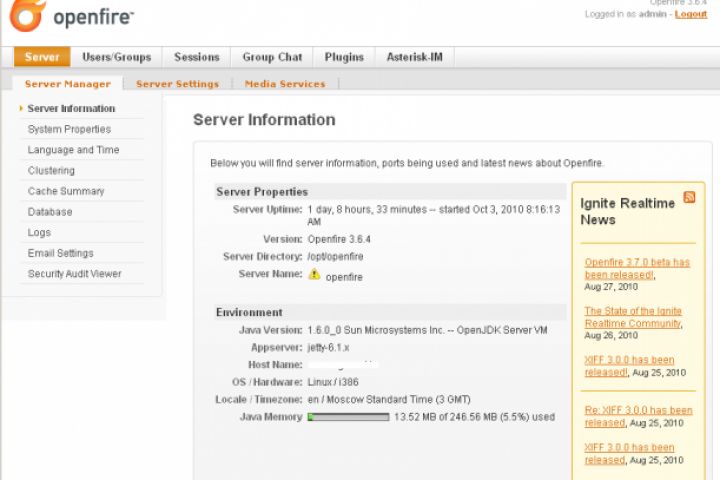
Task: Read 'The State of the Ignite Realtime Community'
Action: coord(633,317)
